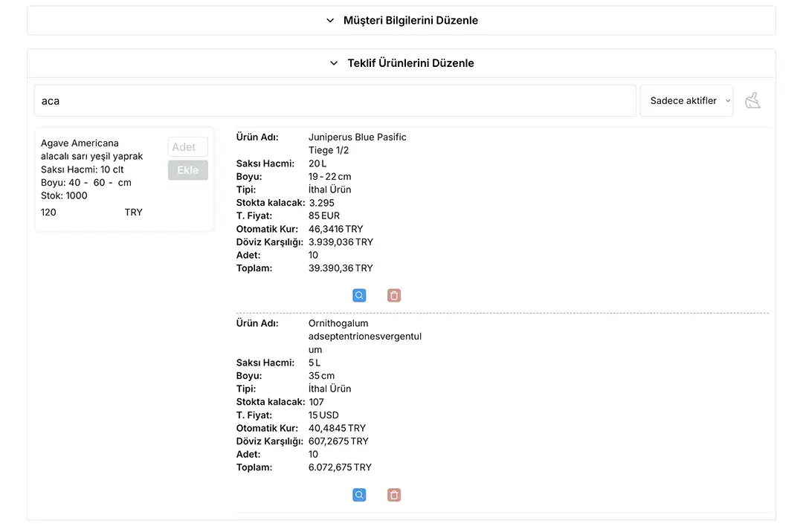Click the chevron beside Teklif Ürünlerini Düzenle

pos(334,63)
